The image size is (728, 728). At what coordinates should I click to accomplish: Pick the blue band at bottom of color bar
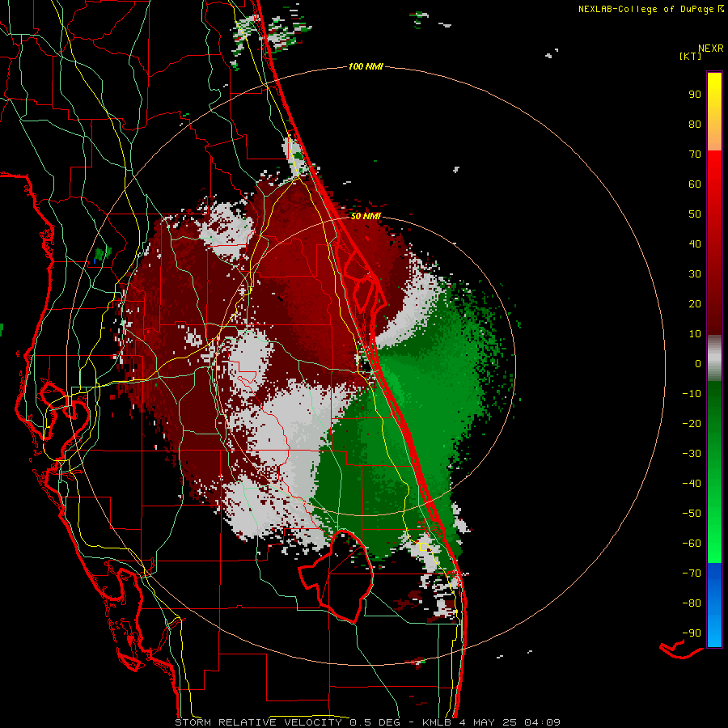coord(714,605)
